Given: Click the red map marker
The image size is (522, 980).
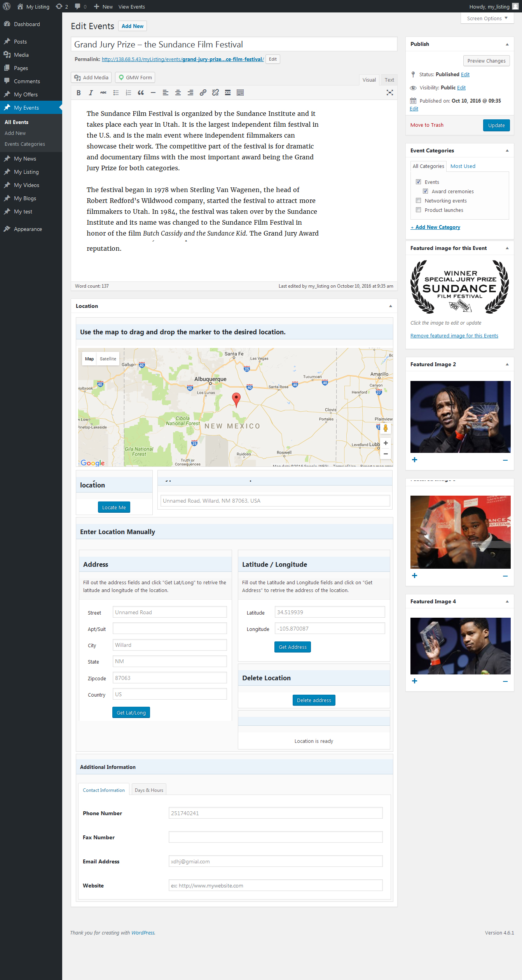Looking at the screenshot, I should pos(236,400).
